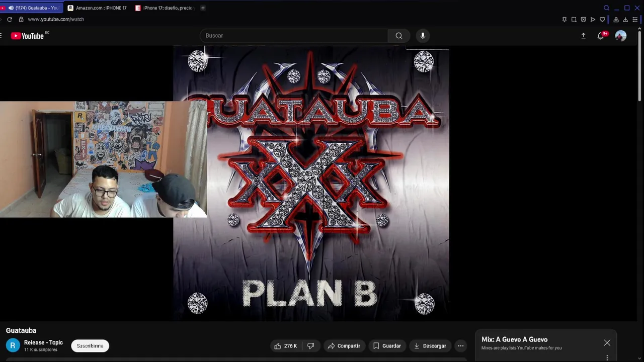View site info via the padlock icon
644x362 pixels.
(x=21, y=19)
